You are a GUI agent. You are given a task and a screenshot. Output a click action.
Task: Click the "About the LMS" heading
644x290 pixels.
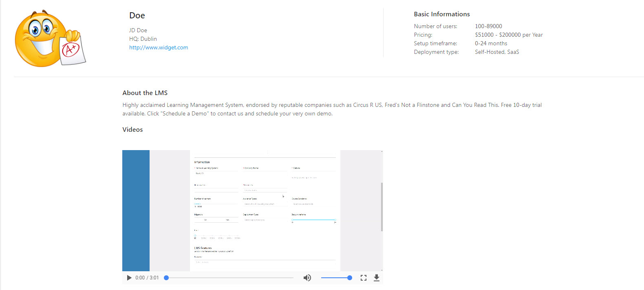click(x=145, y=93)
